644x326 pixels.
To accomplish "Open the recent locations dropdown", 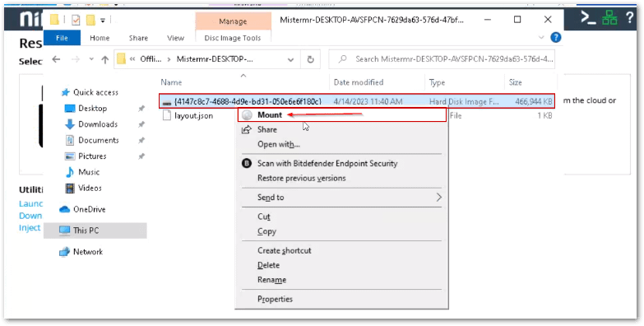I will click(91, 59).
